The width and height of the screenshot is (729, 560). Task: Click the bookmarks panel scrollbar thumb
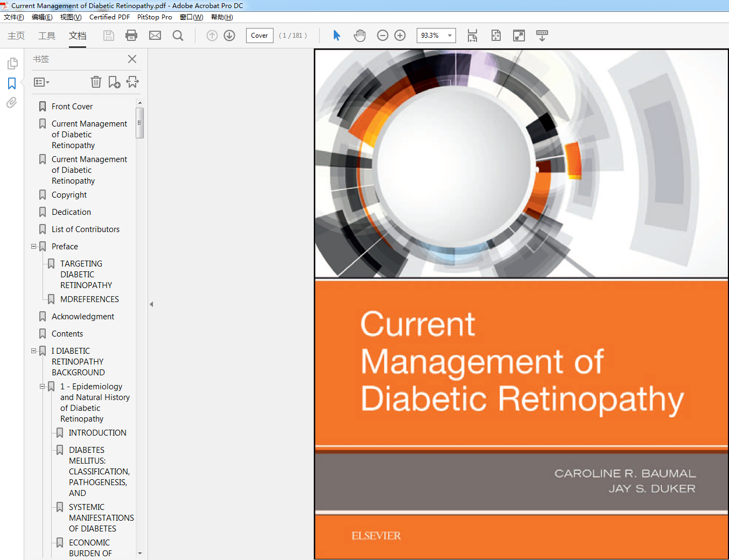(139, 123)
